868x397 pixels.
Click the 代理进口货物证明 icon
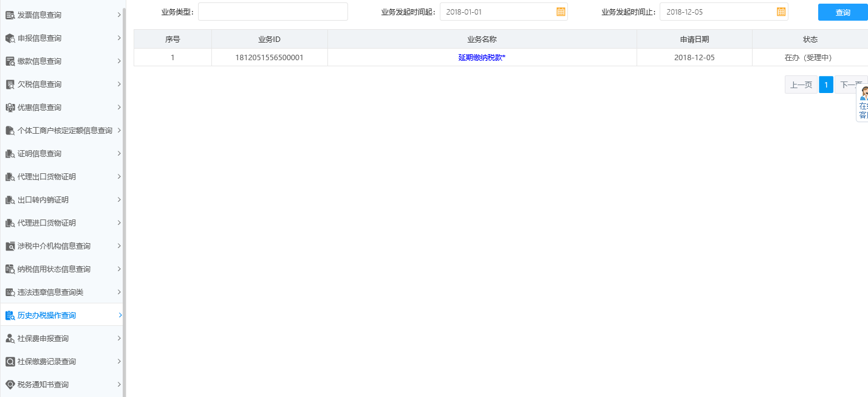tap(10, 223)
